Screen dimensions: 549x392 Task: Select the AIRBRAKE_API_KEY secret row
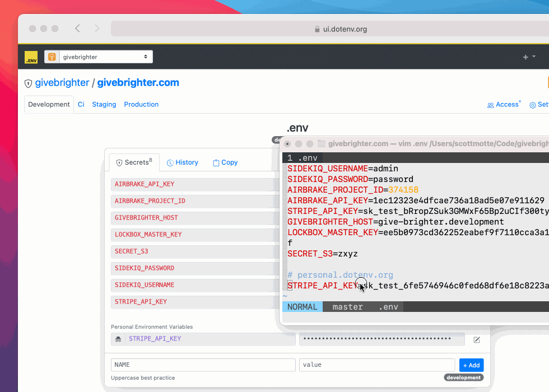coord(195,184)
